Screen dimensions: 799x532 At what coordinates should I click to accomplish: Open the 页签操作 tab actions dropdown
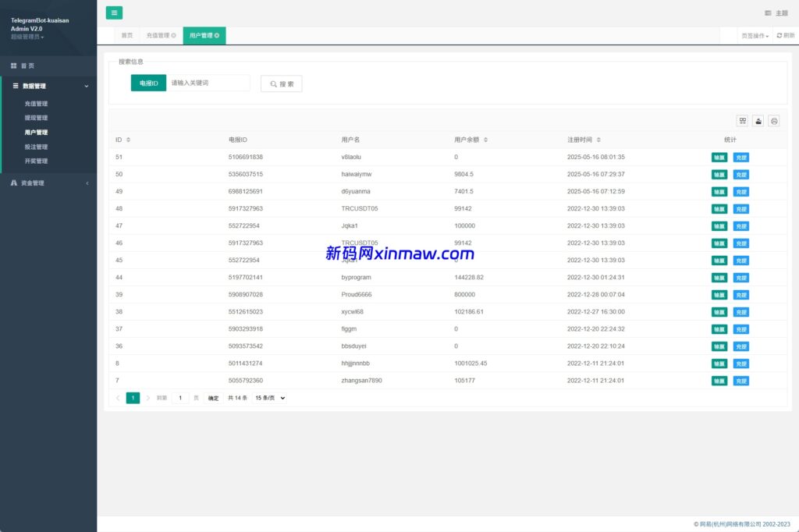pos(755,36)
